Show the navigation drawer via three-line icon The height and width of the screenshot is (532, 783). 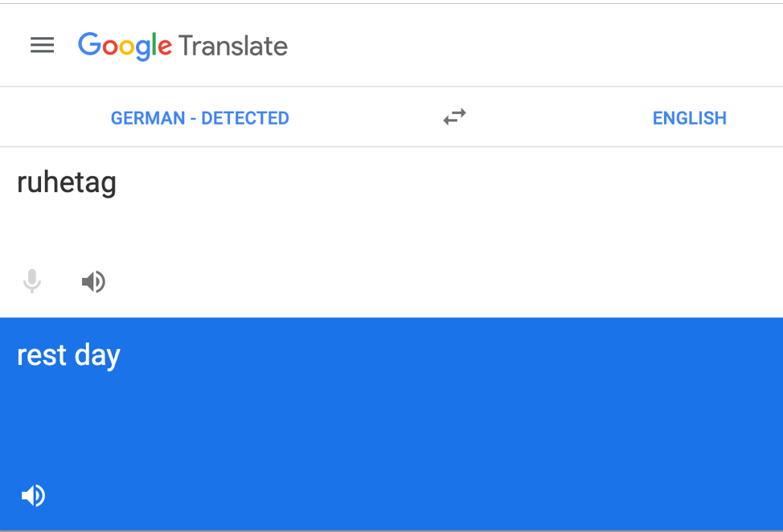(42, 46)
